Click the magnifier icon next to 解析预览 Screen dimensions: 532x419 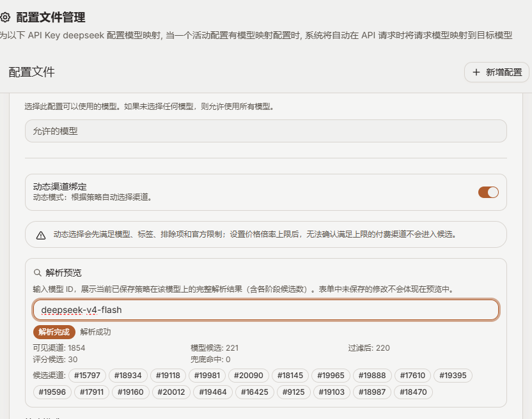pos(37,273)
